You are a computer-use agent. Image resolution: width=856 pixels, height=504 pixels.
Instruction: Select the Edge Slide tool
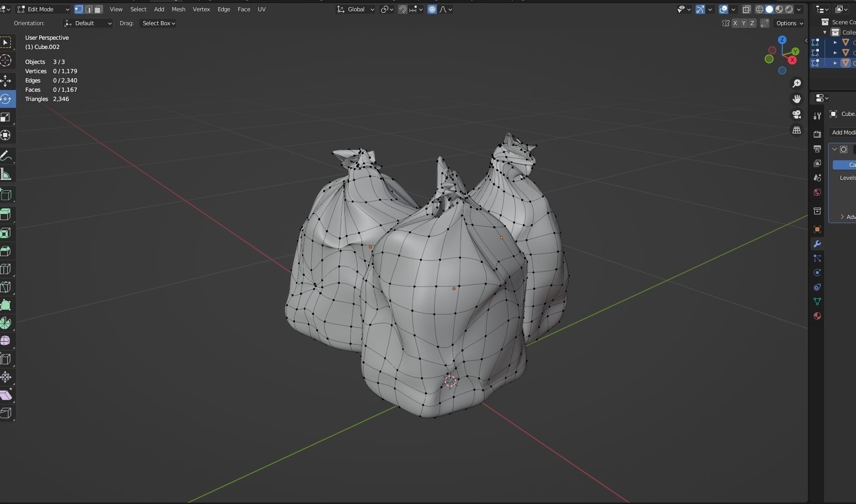point(6,359)
